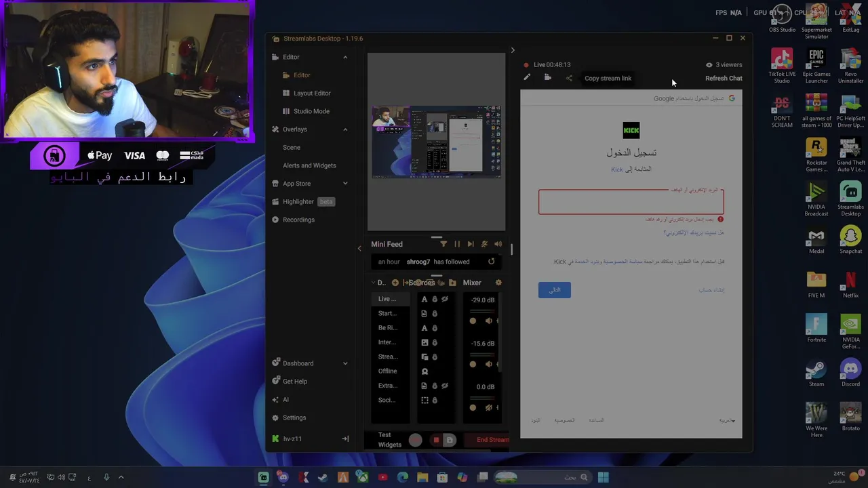Click the stream preview thumbnail

pyautogui.click(x=437, y=142)
